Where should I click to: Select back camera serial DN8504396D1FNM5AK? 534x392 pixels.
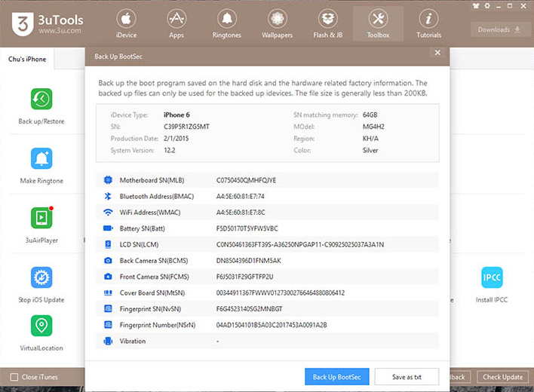(249, 261)
